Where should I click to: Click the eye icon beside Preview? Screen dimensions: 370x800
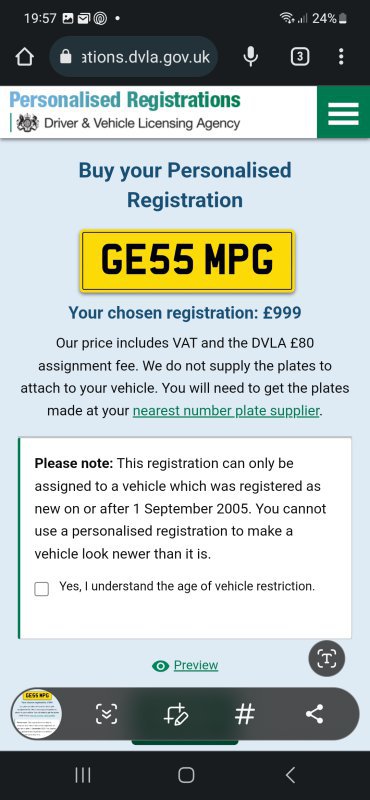[160, 666]
